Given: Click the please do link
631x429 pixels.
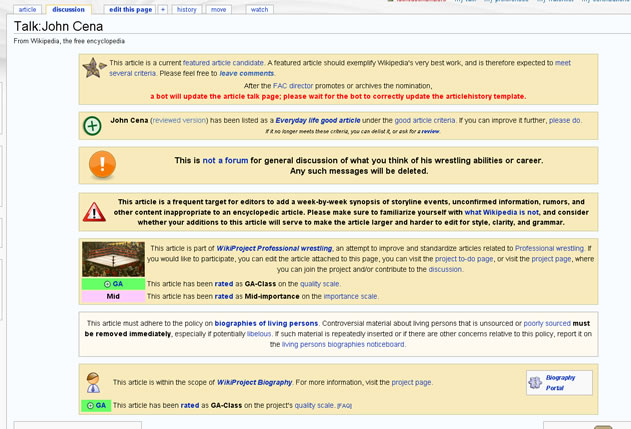Looking at the screenshot, I should click(565, 120).
